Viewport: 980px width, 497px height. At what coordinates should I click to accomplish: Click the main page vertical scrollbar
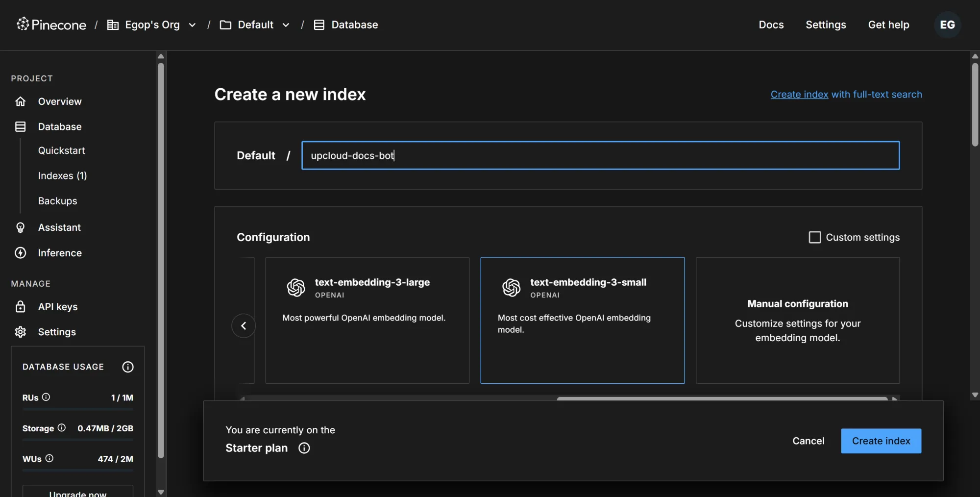[975, 104]
